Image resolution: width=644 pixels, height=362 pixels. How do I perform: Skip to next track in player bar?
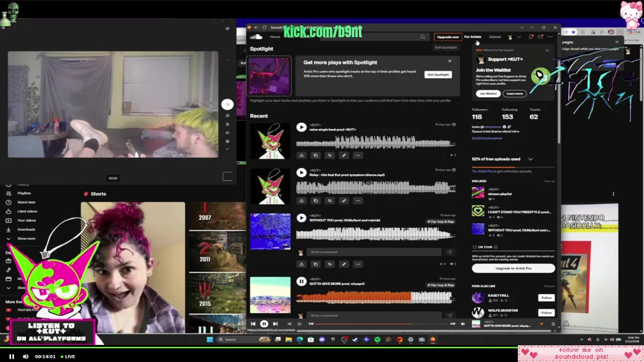275,324
